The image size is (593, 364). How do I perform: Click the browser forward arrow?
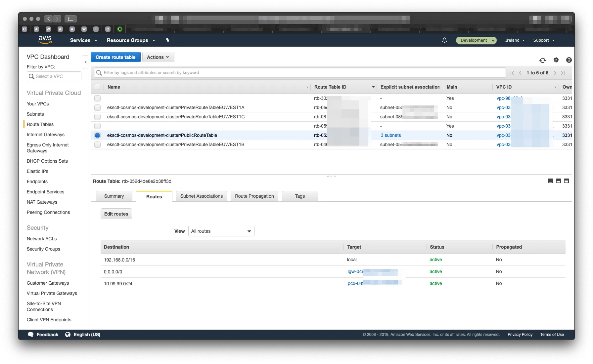(x=57, y=19)
